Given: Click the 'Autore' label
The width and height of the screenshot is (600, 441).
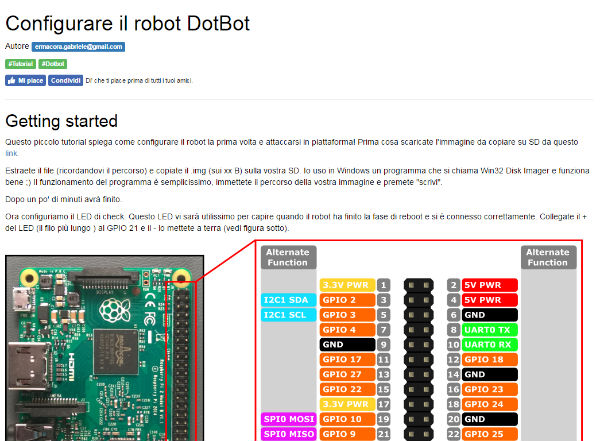Looking at the screenshot, I should 17,46.
